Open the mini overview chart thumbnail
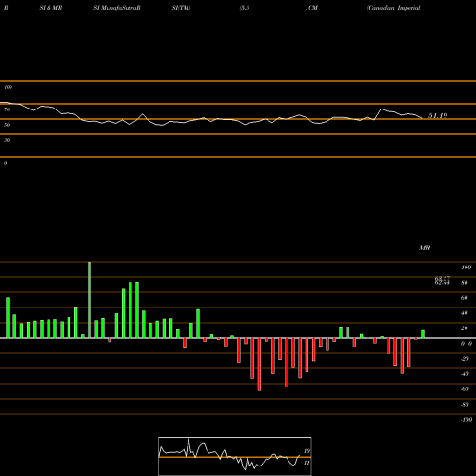476x476 pixels. click(235, 456)
